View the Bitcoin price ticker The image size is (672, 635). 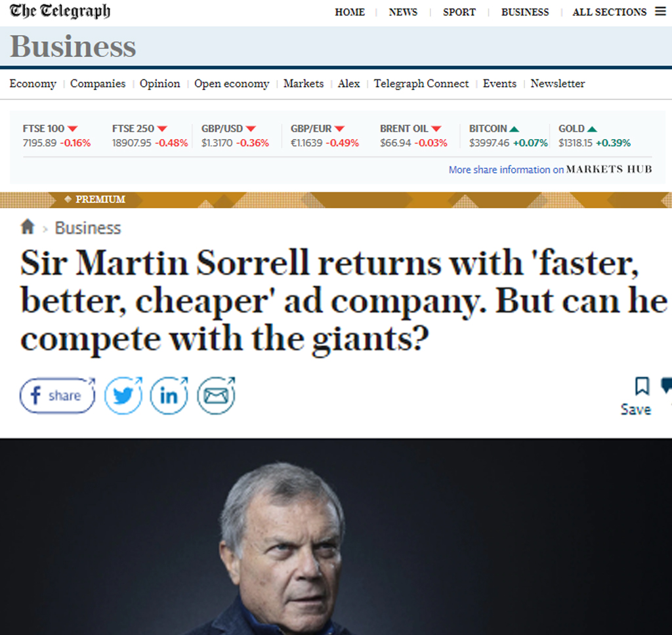(508, 136)
